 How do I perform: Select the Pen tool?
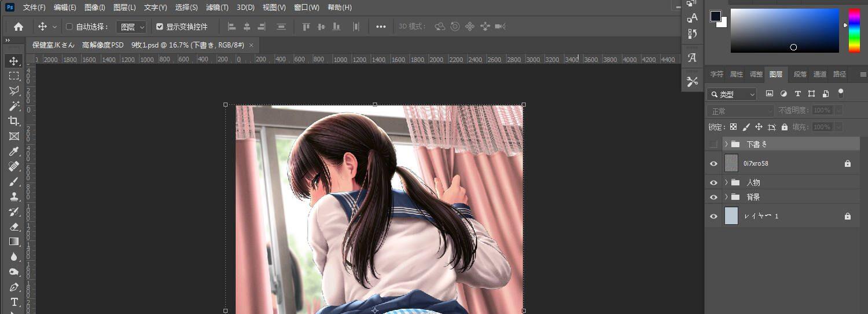pyautogui.click(x=14, y=287)
